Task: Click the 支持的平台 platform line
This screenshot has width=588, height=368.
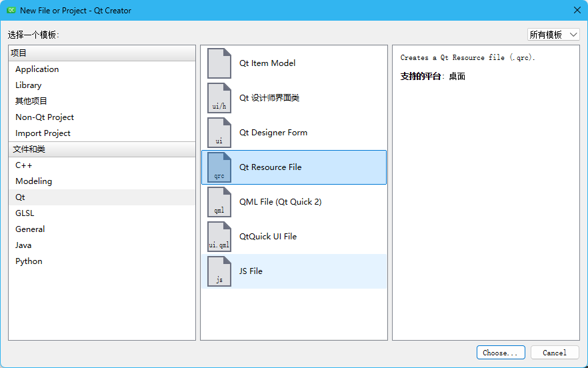Action: point(433,77)
